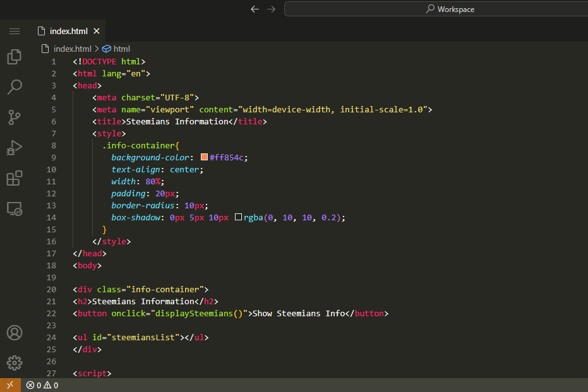Click the remote window status bar button
Viewport: 588px width, 392px height.
pos(9,385)
